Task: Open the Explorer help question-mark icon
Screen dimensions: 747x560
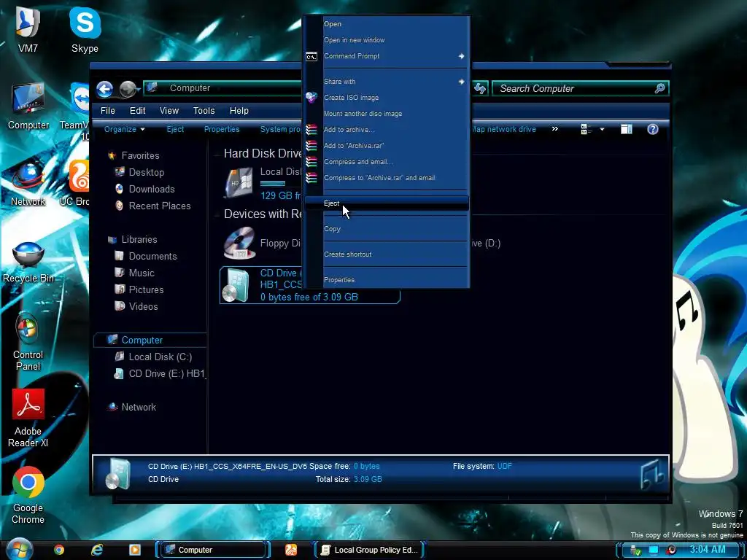Action: (x=652, y=129)
